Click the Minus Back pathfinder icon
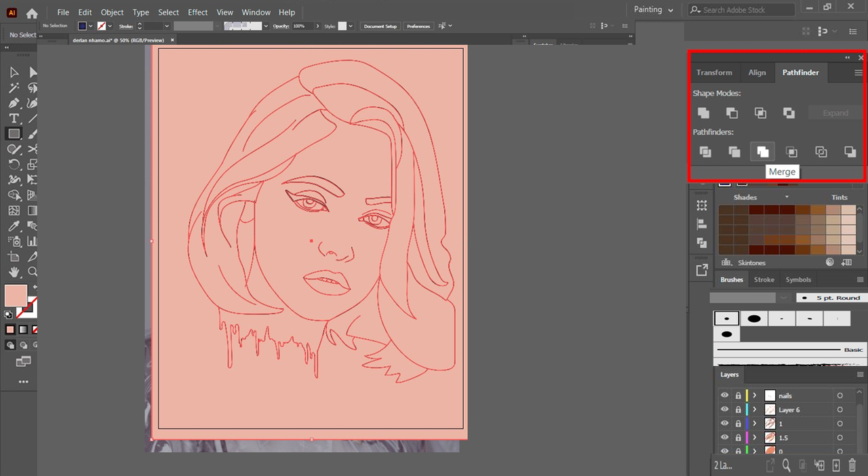The height and width of the screenshot is (476, 868). click(x=850, y=152)
